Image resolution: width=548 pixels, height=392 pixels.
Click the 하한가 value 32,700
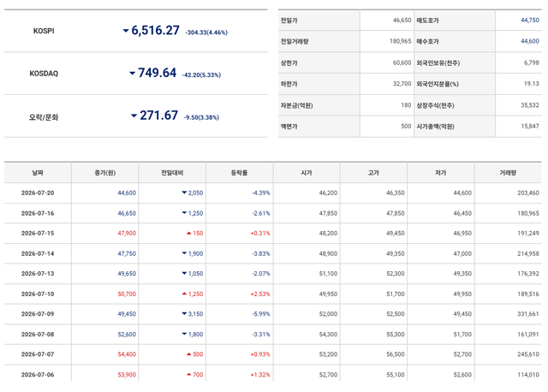tap(402, 84)
